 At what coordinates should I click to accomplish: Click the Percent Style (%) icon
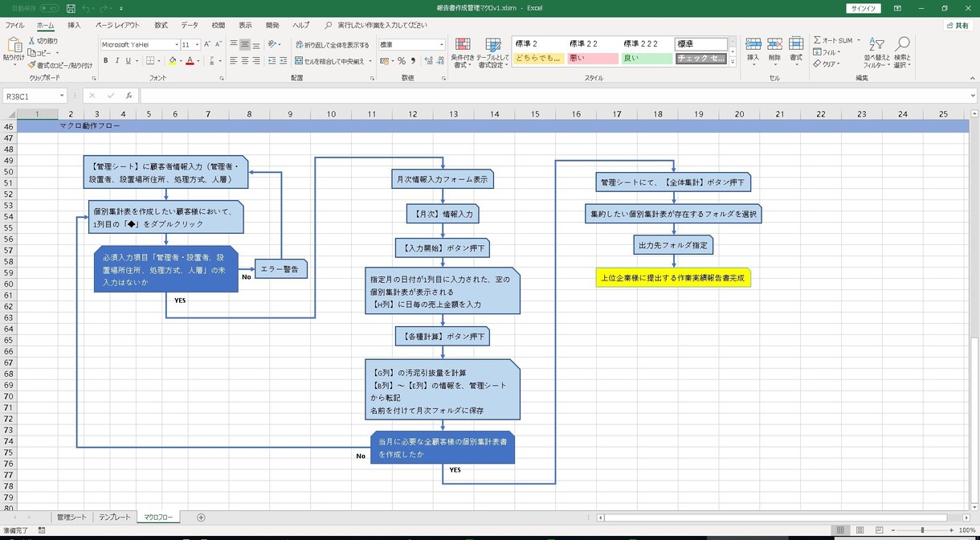[402, 60]
